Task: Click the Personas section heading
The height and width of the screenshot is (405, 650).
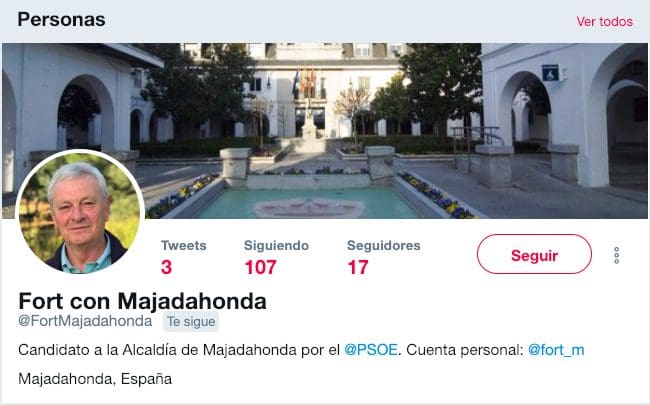Action: [x=61, y=19]
